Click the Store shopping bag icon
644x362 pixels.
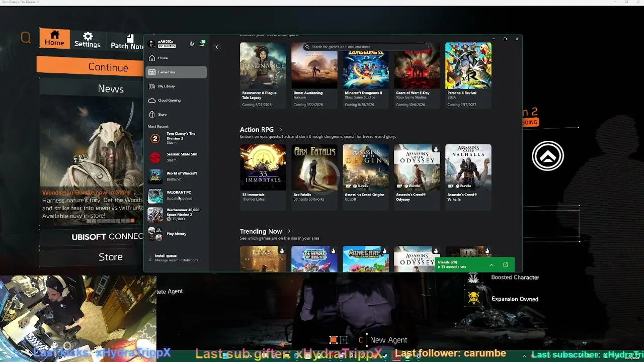152,114
